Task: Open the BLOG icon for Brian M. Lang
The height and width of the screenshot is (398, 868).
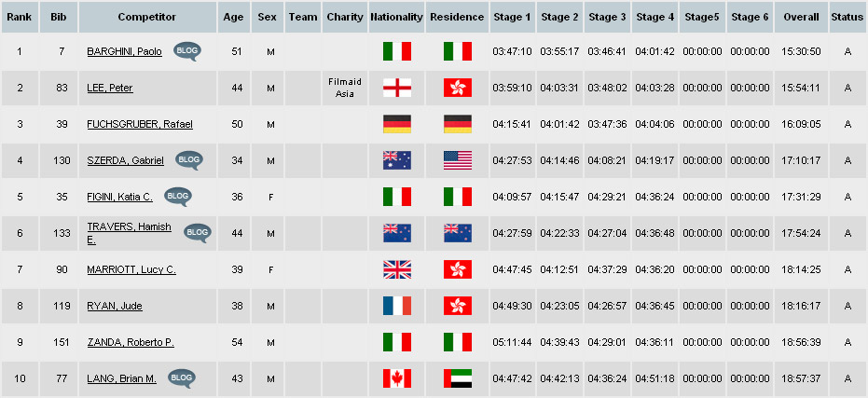Action: tap(182, 378)
